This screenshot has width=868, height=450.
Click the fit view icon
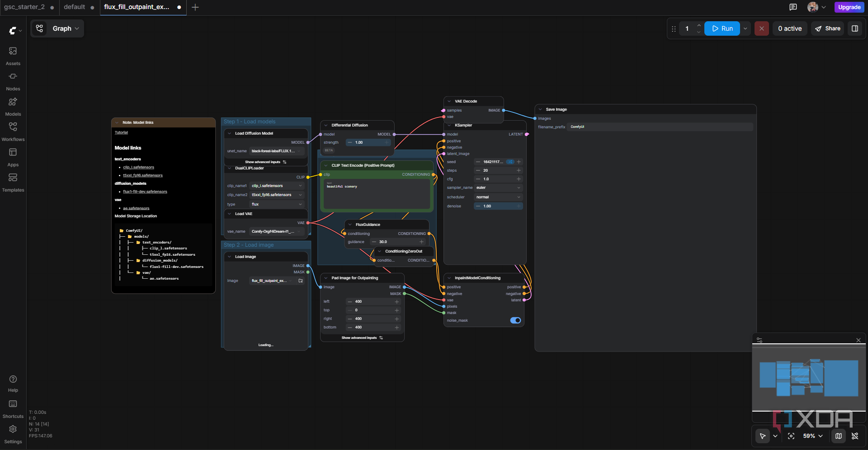(791, 436)
